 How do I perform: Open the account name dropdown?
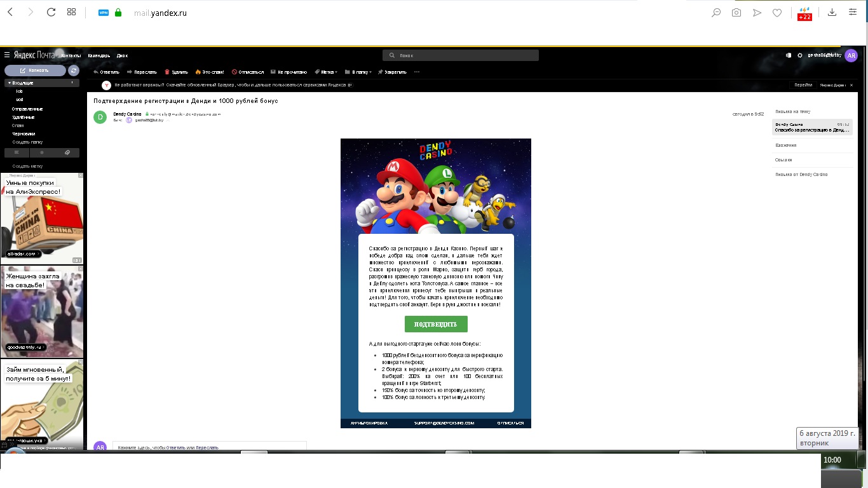(824, 55)
